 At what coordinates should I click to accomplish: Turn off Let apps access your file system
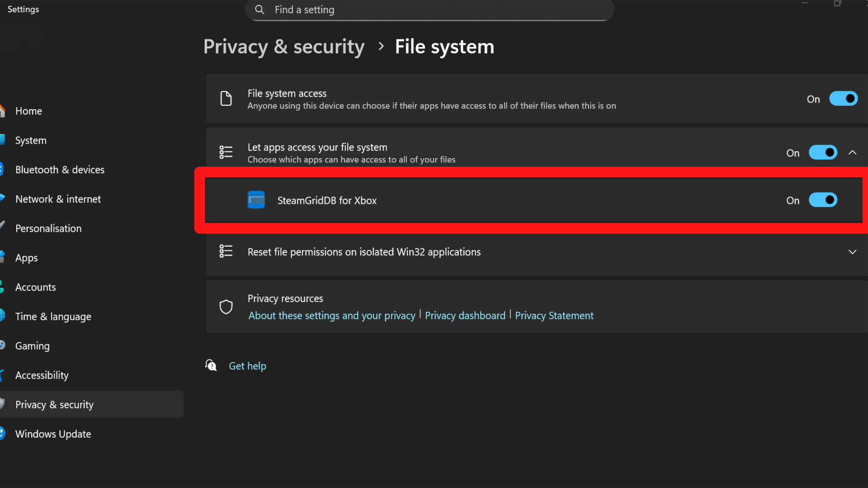pos(822,152)
